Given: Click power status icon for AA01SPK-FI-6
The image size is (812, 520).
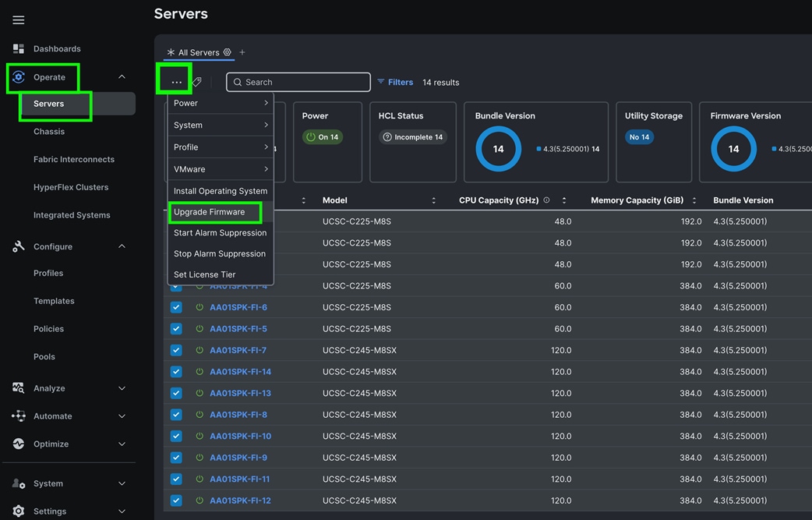Looking at the screenshot, I should point(199,307).
